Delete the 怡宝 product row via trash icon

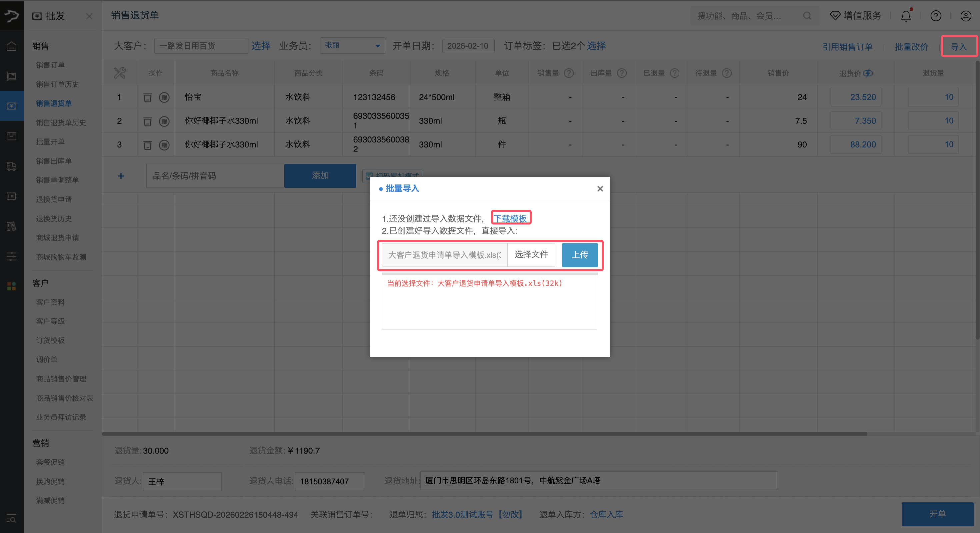coord(148,97)
